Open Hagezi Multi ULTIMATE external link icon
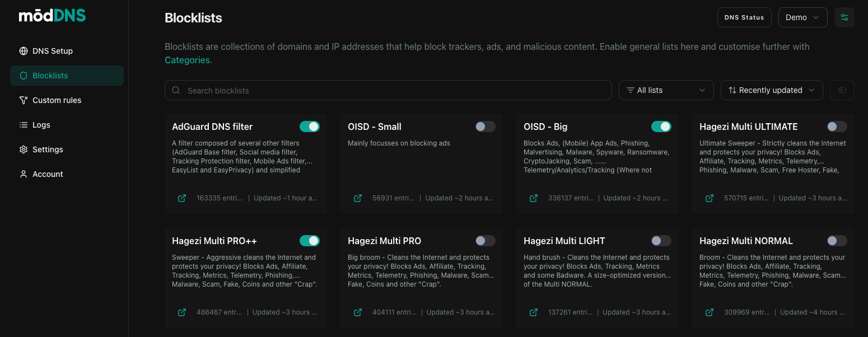The height and width of the screenshot is (337, 868). [x=710, y=198]
